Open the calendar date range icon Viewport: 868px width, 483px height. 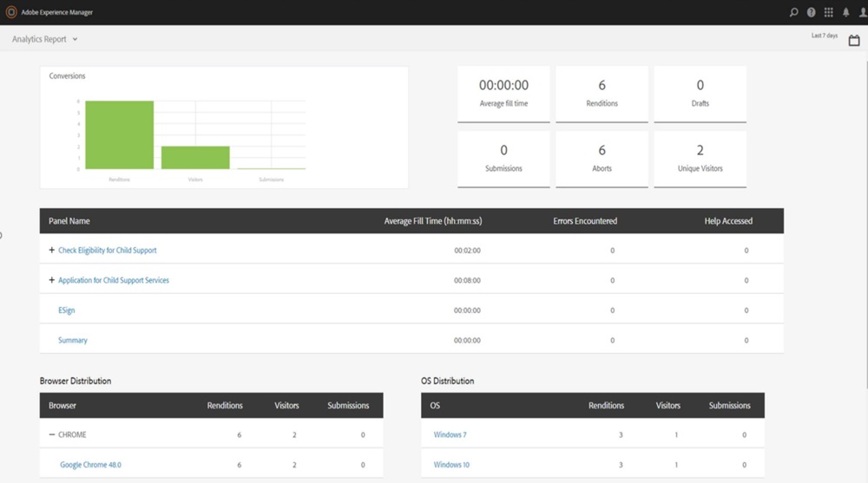tap(854, 41)
